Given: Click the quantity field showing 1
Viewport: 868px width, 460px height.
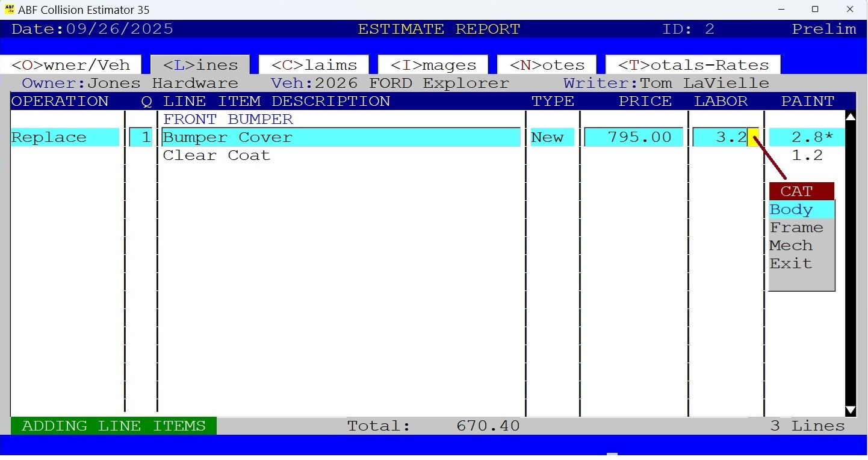Looking at the screenshot, I should point(141,137).
